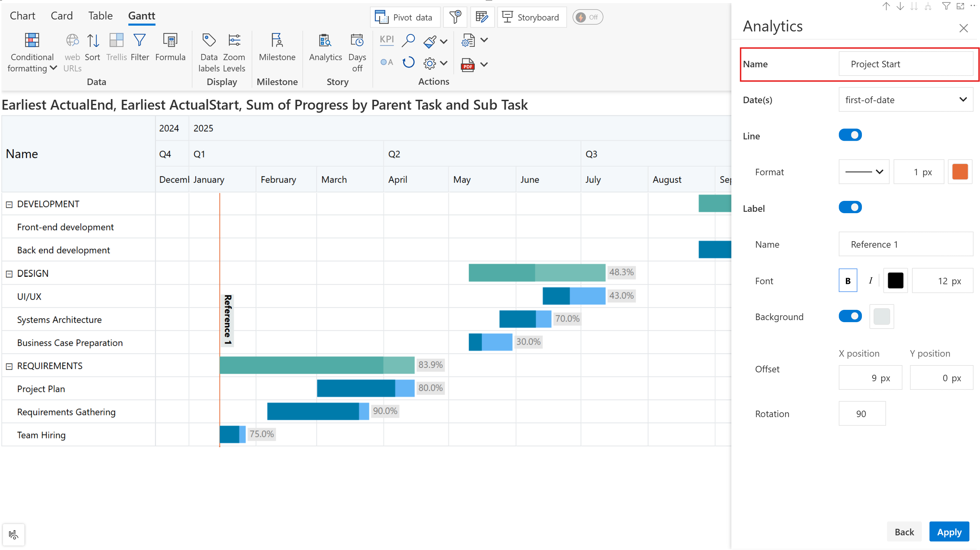980x550 pixels.
Task: Toggle the Label switch
Action: [850, 207]
